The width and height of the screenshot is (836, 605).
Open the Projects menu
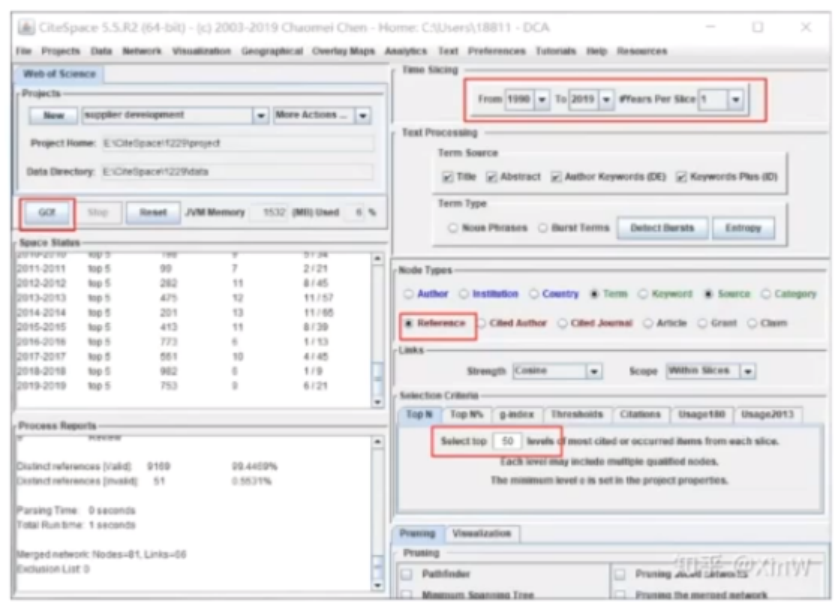[60, 51]
